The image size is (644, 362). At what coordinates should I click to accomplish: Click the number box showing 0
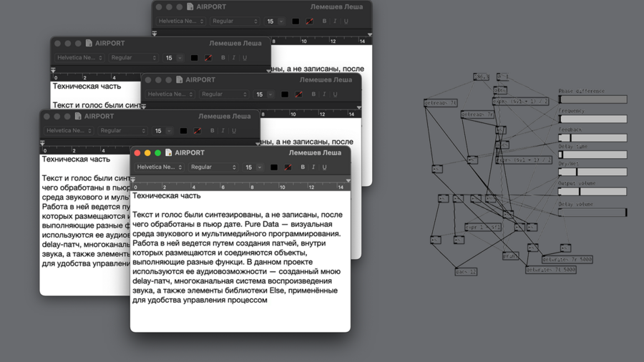pos(502,77)
